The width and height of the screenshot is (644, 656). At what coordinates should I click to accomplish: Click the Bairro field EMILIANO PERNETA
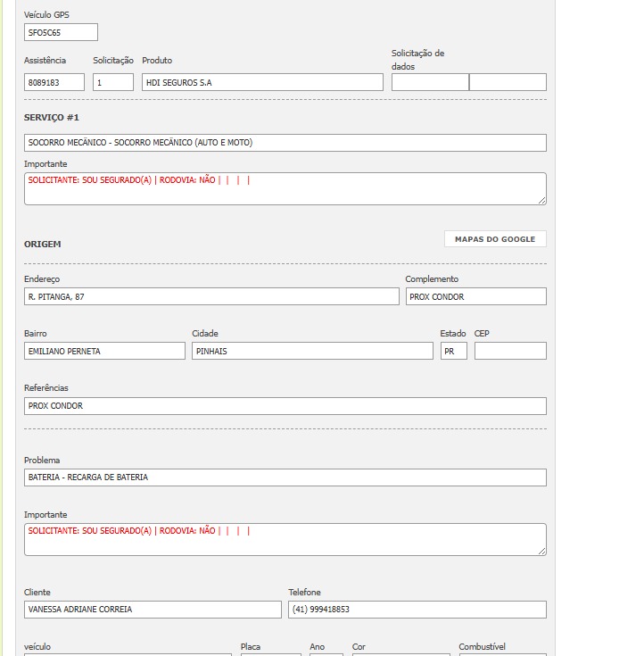[x=104, y=351]
